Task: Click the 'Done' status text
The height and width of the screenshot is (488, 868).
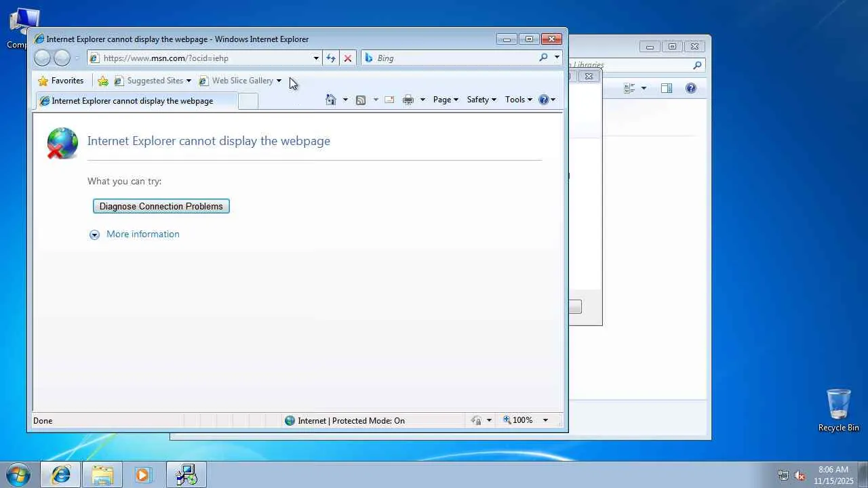Action: click(x=43, y=421)
